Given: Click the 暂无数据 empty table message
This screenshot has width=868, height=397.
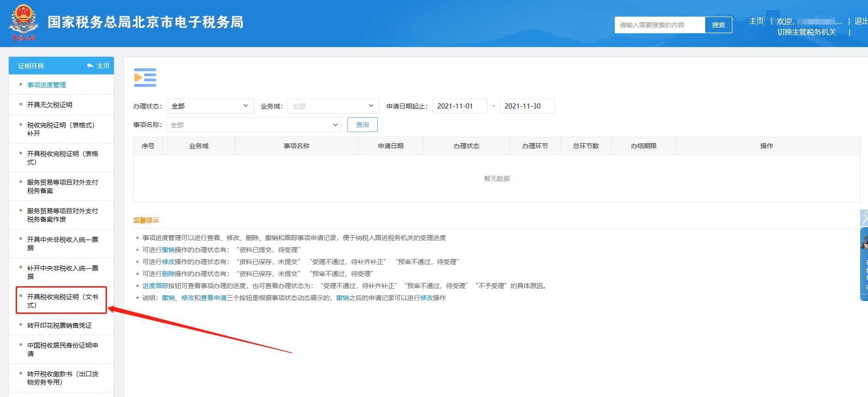Looking at the screenshot, I should (x=497, y=179).
